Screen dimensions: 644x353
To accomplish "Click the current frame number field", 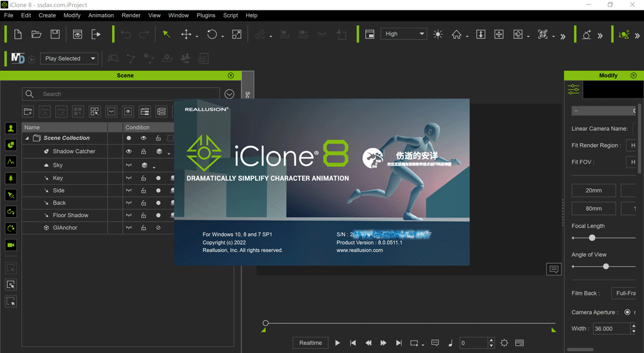I will coord(473,343).
